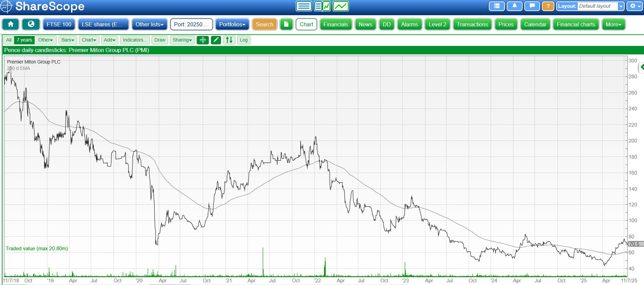Click the chart title bar text
Viewport: 644px width, 285px height.
(x=77, y=50)
